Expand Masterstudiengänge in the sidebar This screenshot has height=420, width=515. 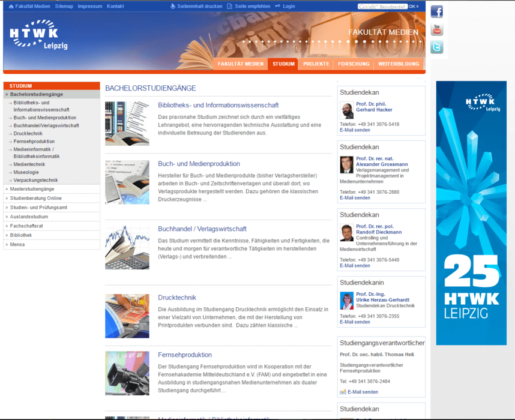pyautogui.click(x=32, y=189)
